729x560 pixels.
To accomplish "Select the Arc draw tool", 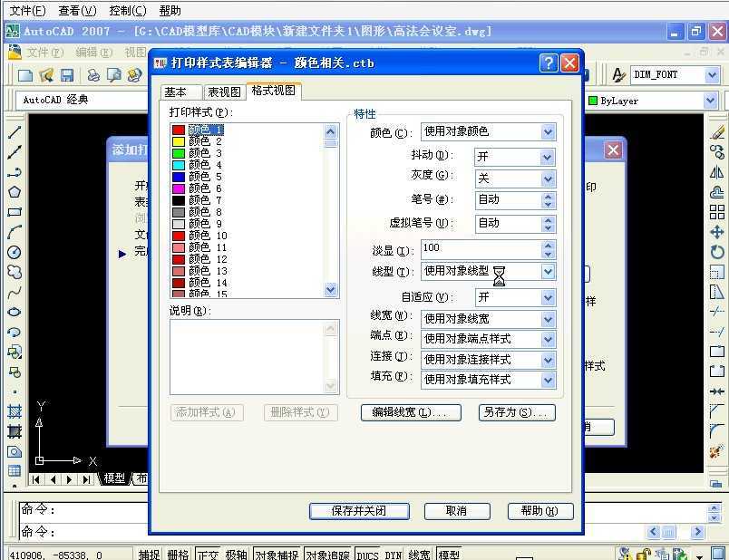I will click(15, 232).
